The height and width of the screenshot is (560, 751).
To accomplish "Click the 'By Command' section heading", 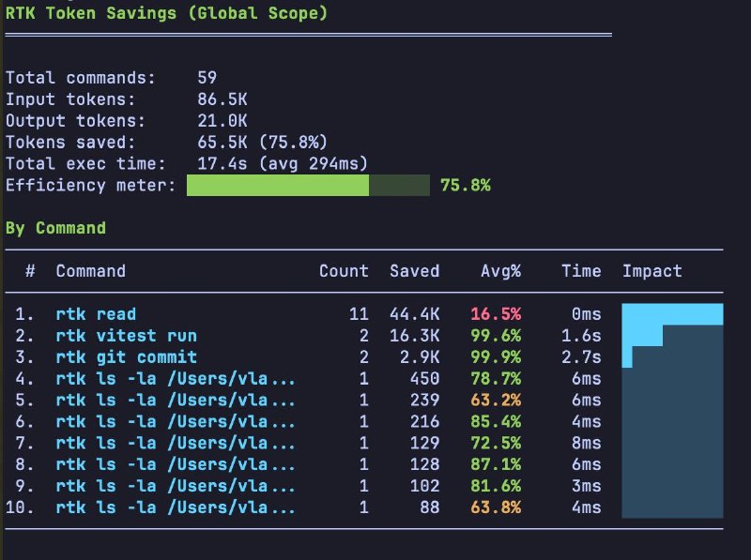I will (x=55, y=228).
